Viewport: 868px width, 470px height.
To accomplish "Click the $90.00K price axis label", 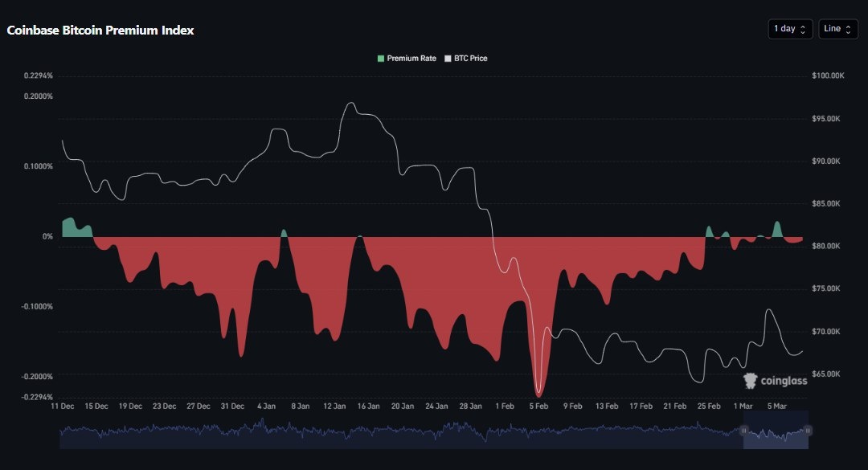I will [826, 161].
